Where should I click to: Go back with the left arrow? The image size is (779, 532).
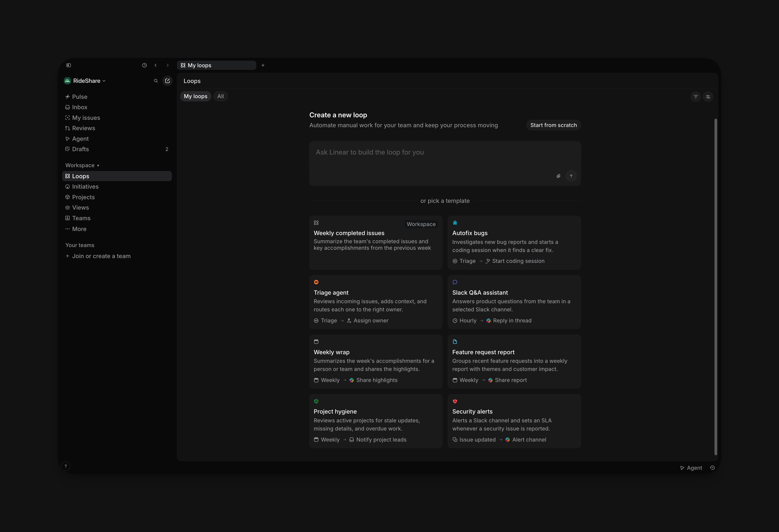pyautogui.click(x=156, y=65)
